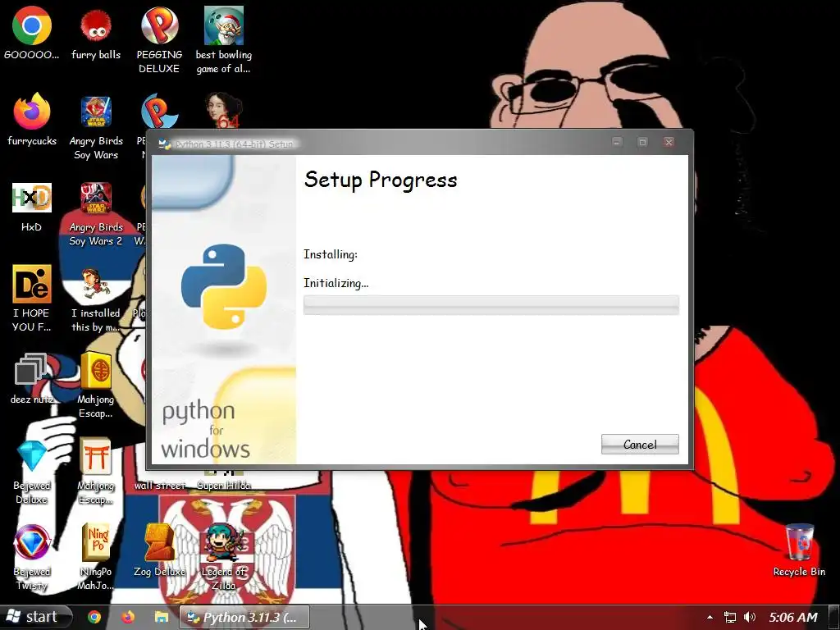The image size is (840, 630).
Task: Open the network tray icon
Action: 729,617
